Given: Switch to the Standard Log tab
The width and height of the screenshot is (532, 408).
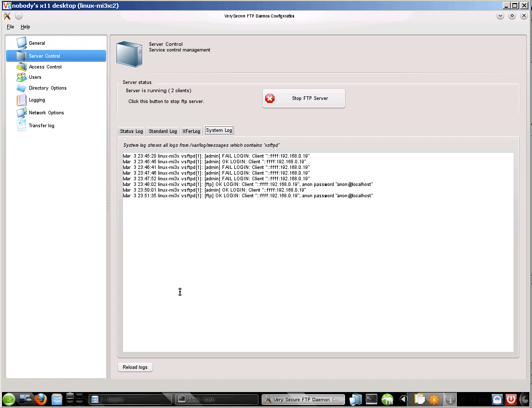Looking at the screenshot, I should pyautogui.click(x=163, y=131).
